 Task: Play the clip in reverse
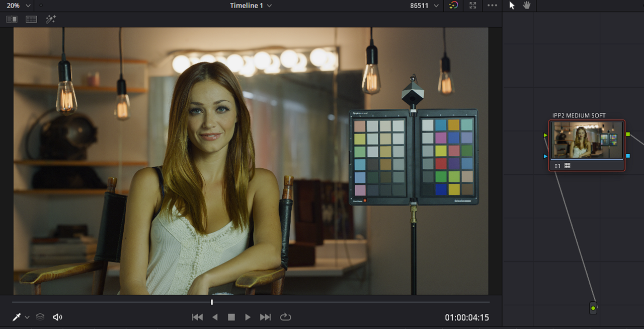tap(215, 317)
